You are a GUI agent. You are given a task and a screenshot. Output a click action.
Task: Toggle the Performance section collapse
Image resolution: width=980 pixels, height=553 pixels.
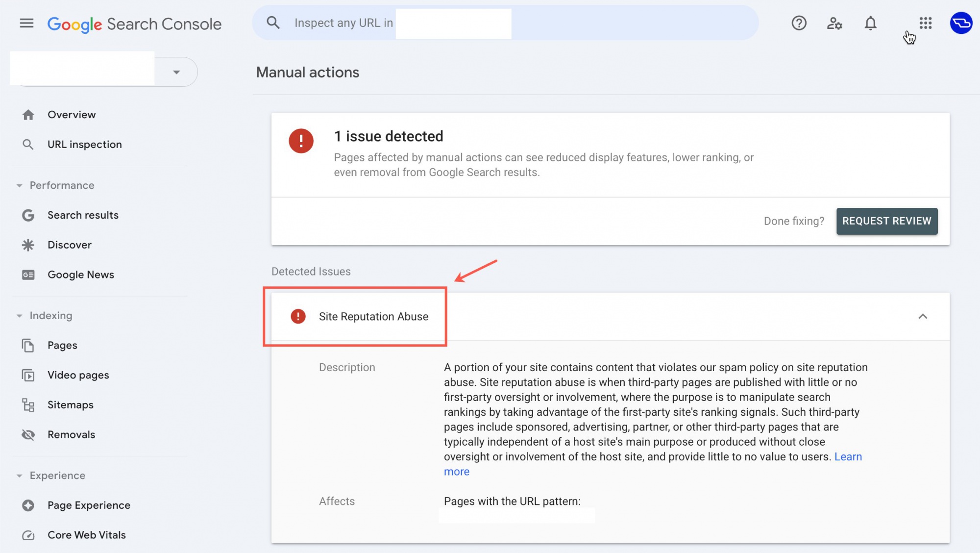coord(19,184)
